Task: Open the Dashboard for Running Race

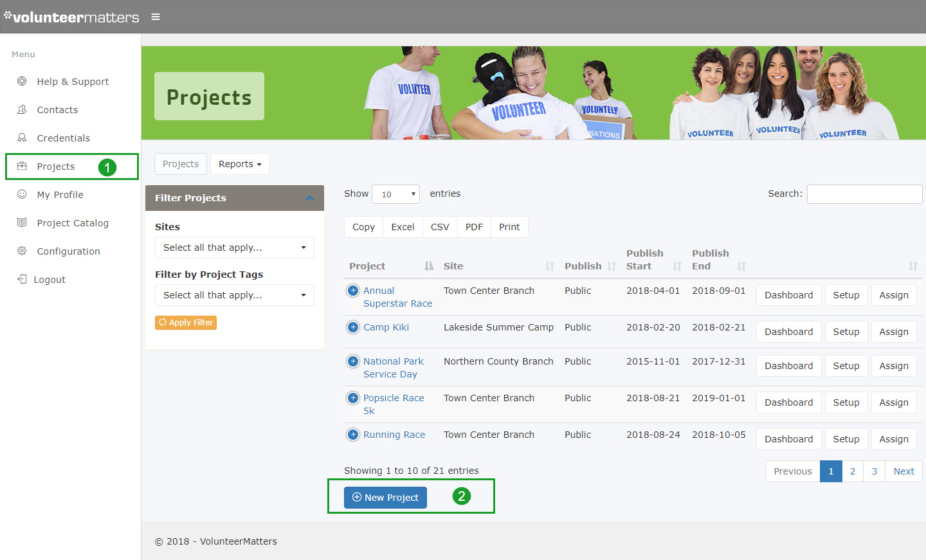Action: pos(788,438)
